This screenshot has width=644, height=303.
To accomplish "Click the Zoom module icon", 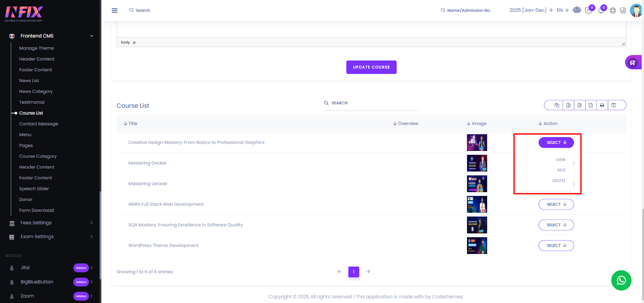I will [x=12, y=297].
